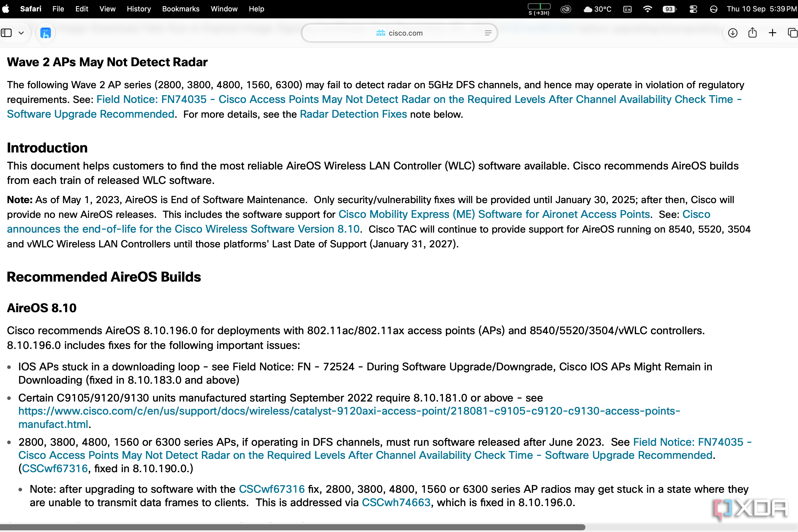This screenshot has height=532, width=798.
Task: Open the Bookmarks menu
Action: click(x=181, y=9)
